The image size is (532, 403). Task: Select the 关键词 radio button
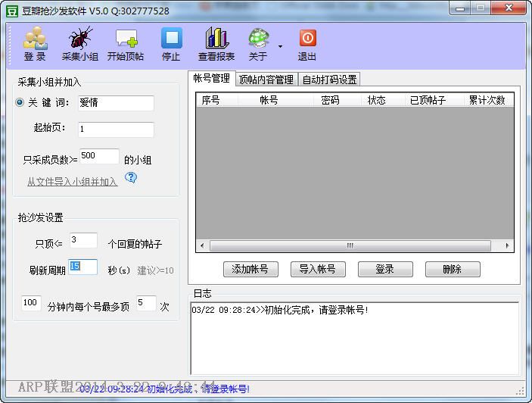coord(20,102)
